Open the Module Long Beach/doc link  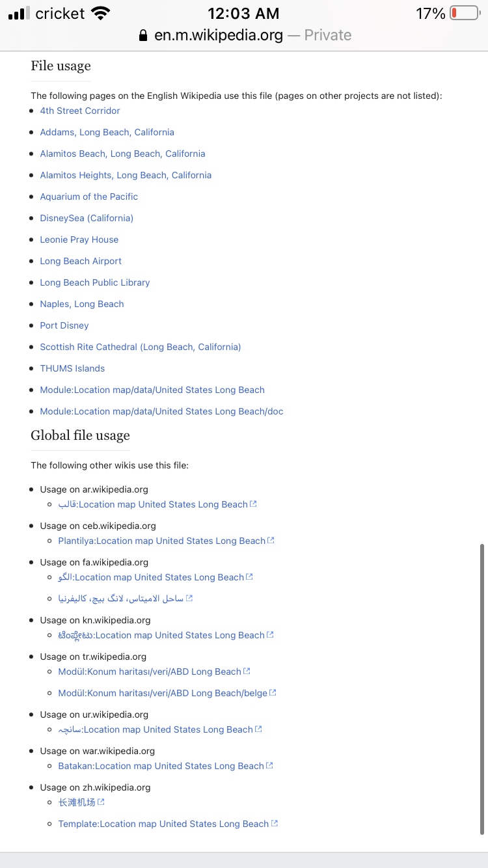pyautogui.click(x=161, y=411)
